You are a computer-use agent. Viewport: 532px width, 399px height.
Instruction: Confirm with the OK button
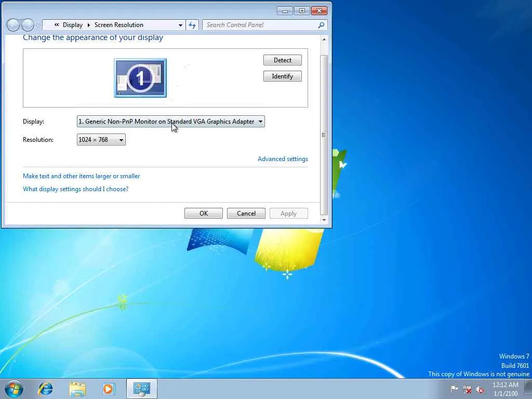204,214
